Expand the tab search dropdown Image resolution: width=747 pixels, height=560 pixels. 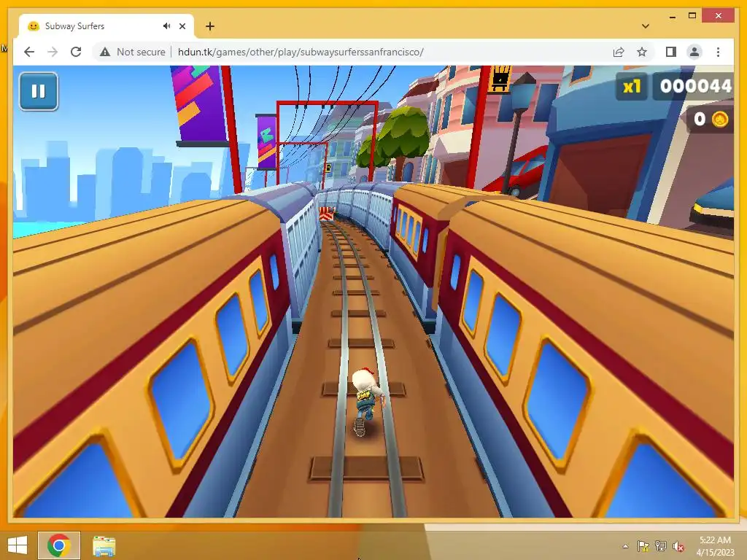click(x=645, y=26)
